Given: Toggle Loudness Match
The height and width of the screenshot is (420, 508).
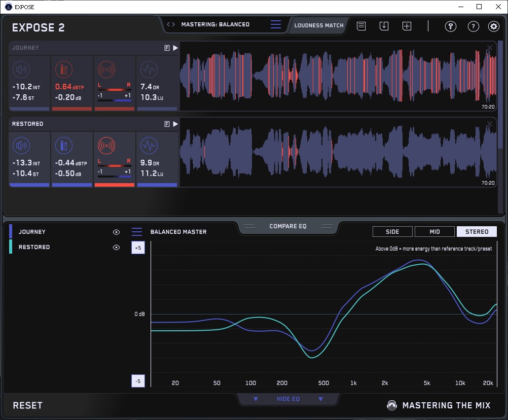Looking at the screenshot, I should (x=319, y=25).
